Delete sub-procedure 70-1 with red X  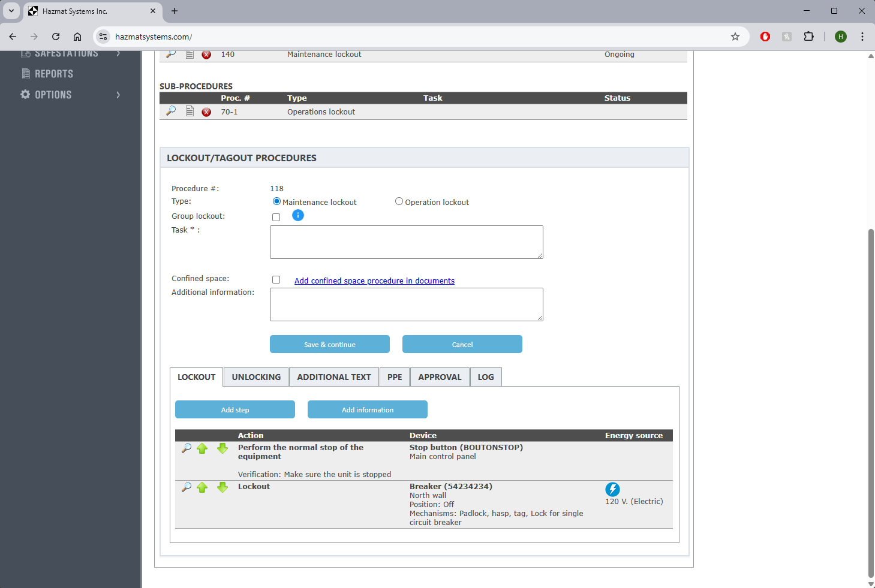click(206, 112)
